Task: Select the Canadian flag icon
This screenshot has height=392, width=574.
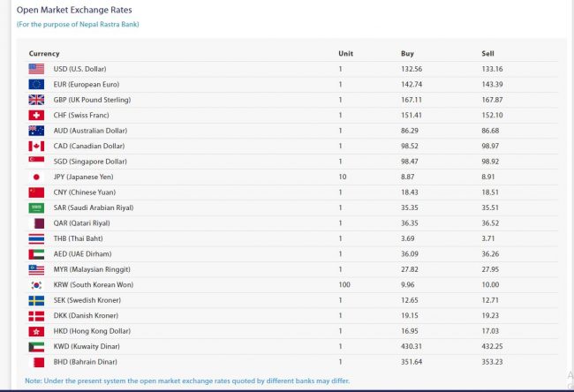Action: click(36, 146)
